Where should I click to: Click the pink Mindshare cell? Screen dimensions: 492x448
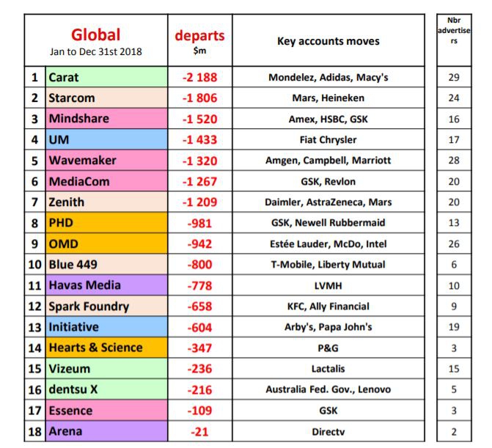click(x=106, y=119)
